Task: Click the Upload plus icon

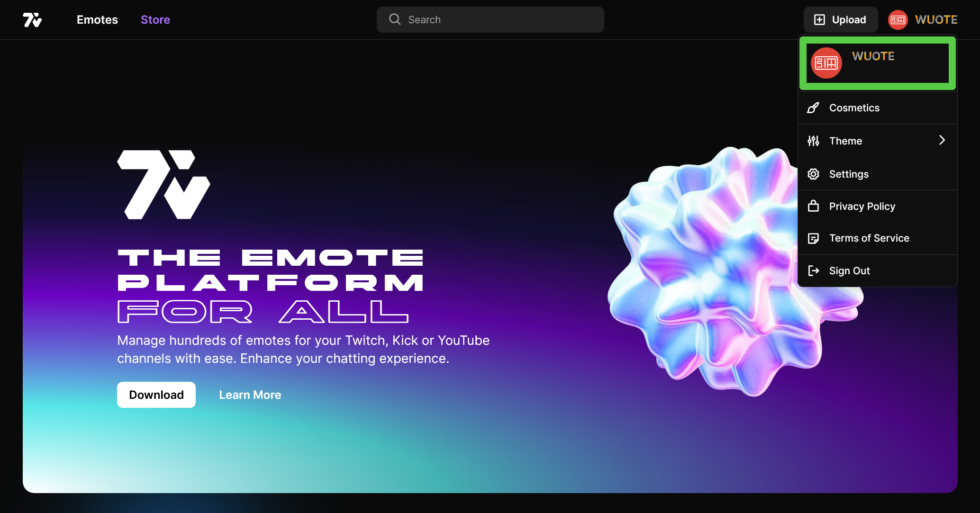Action: 819,19
